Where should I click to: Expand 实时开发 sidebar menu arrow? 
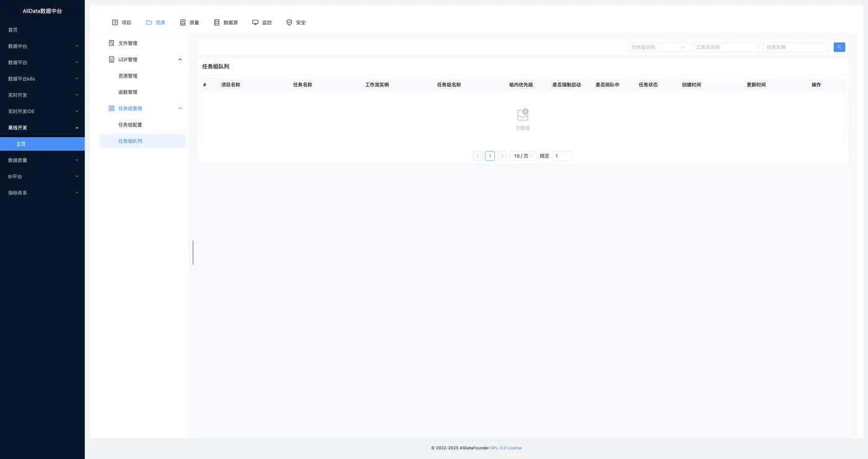(77, 95)
